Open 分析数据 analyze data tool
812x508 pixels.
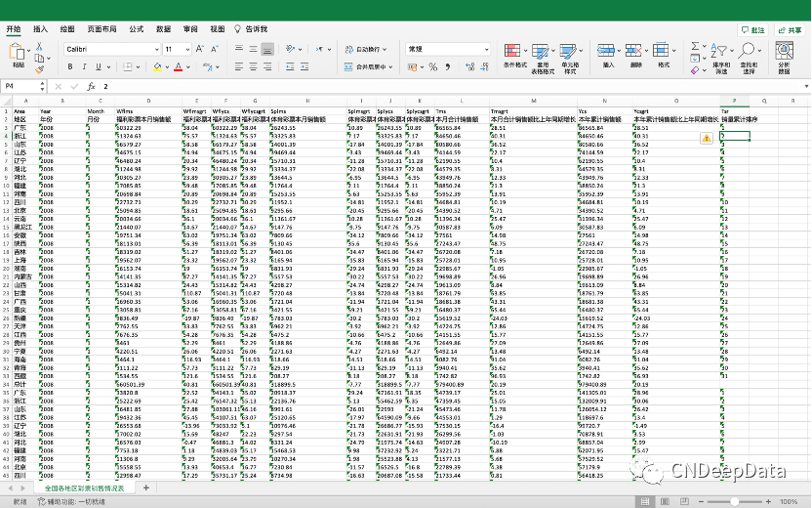coord(784,57)
